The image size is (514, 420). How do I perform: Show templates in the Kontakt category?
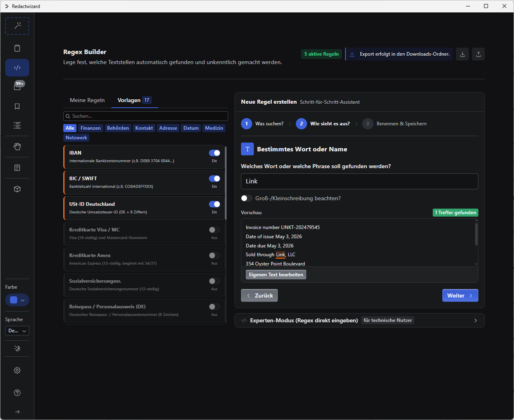click(144, 128)
